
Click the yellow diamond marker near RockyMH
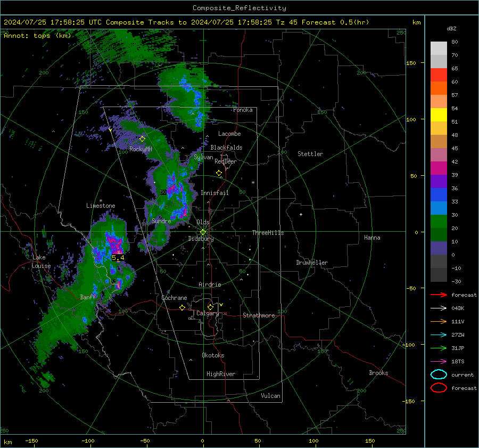coord(142,139)
